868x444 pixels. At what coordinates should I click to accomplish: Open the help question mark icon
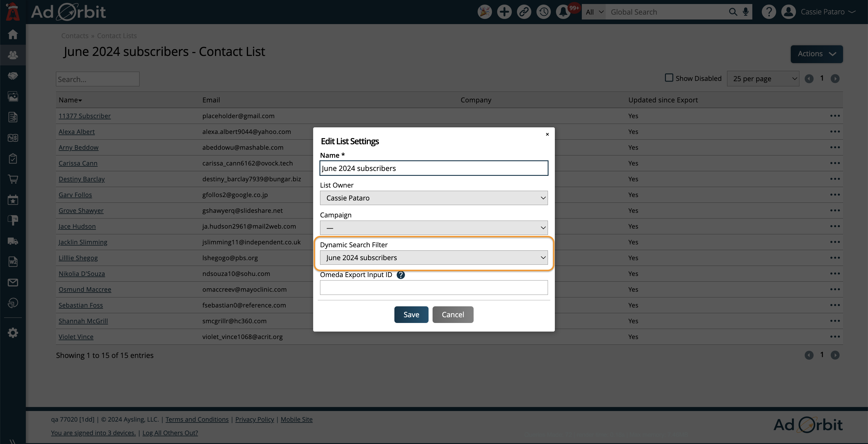[x=769, y=12]
